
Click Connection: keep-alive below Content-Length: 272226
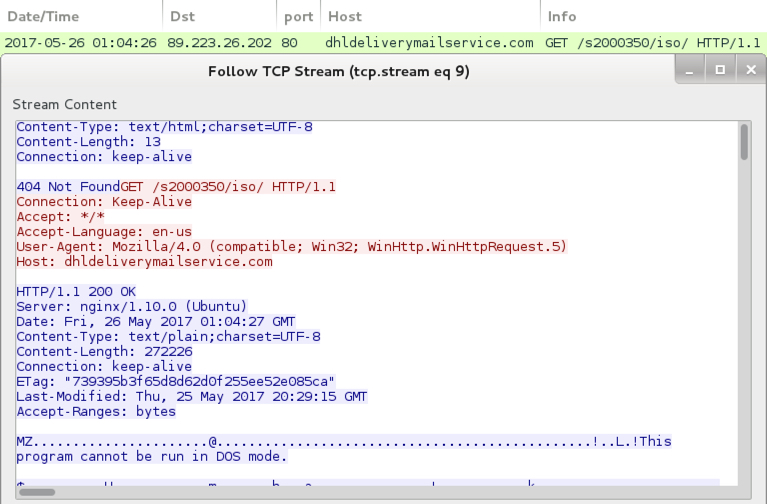104,367
